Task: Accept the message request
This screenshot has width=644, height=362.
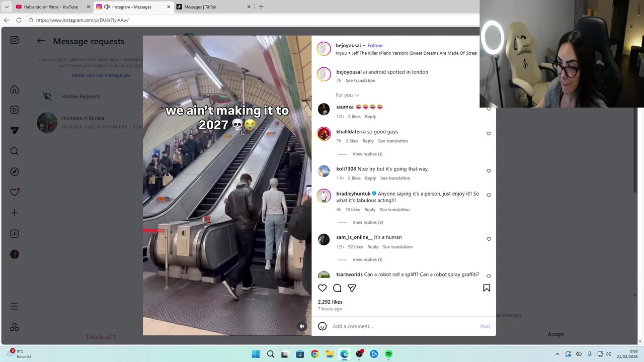Action: pyautogui.click(x=555, y=334)
